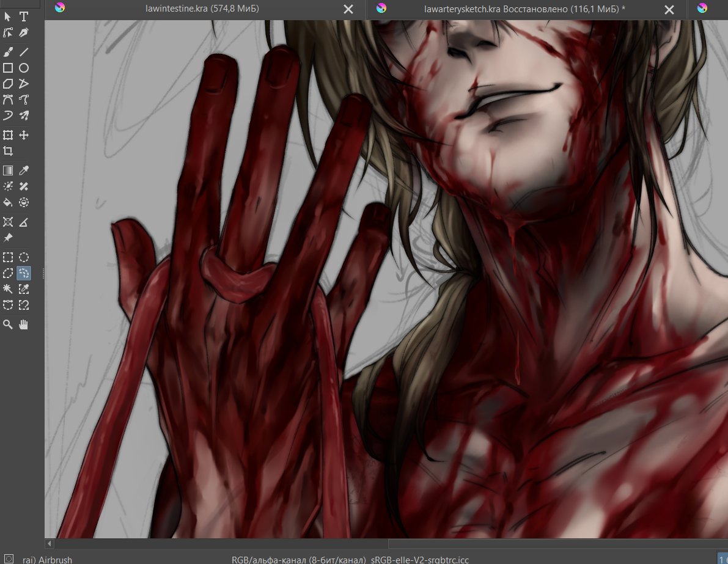Select the Elliptical Selection tool
The height and width of the screenshot is (564, 728).
click(x=24, y=257)
